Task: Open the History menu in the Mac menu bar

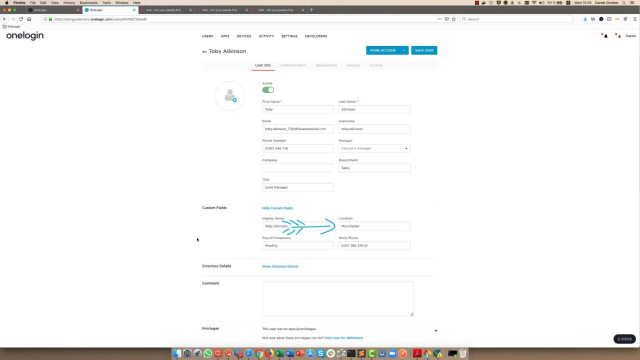Action: click(69, 2)
